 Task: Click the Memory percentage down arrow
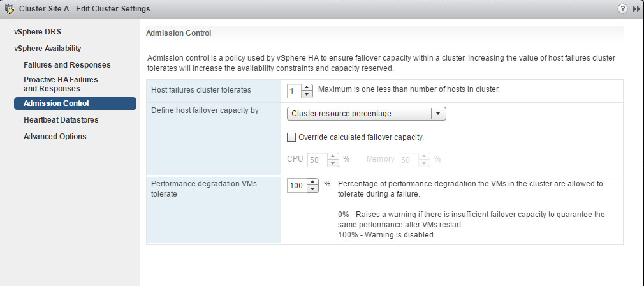pos(423,163)
